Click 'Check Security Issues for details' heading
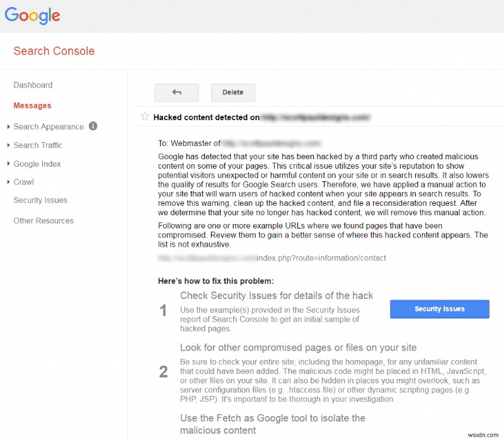504x440 pixels. [x=277, y=296]
